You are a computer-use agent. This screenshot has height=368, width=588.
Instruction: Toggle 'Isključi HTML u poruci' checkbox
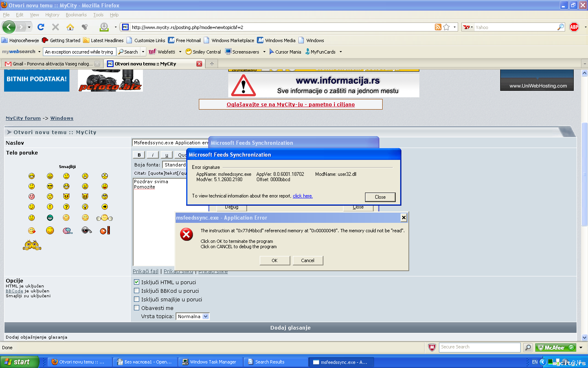pos(137,282)
